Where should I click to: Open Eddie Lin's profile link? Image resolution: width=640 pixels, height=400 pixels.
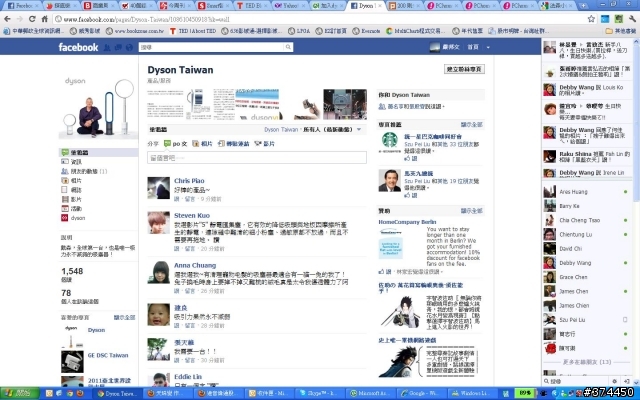click(188, 377)
